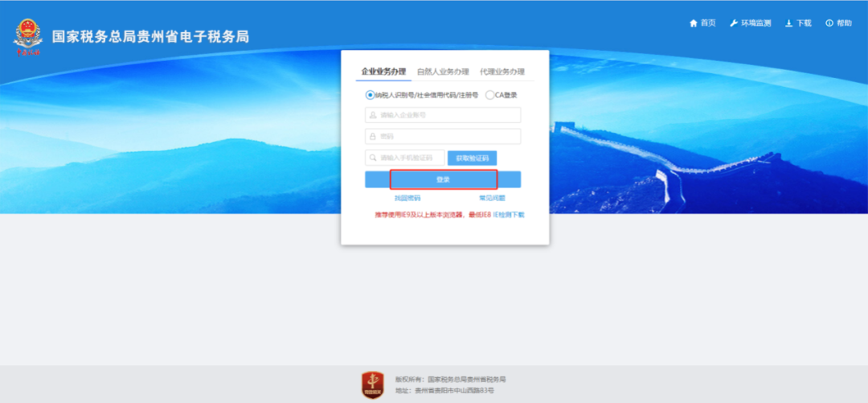Click the 登录 button
The height and width of the screenshot is (403, 868).
click(443, 179)
